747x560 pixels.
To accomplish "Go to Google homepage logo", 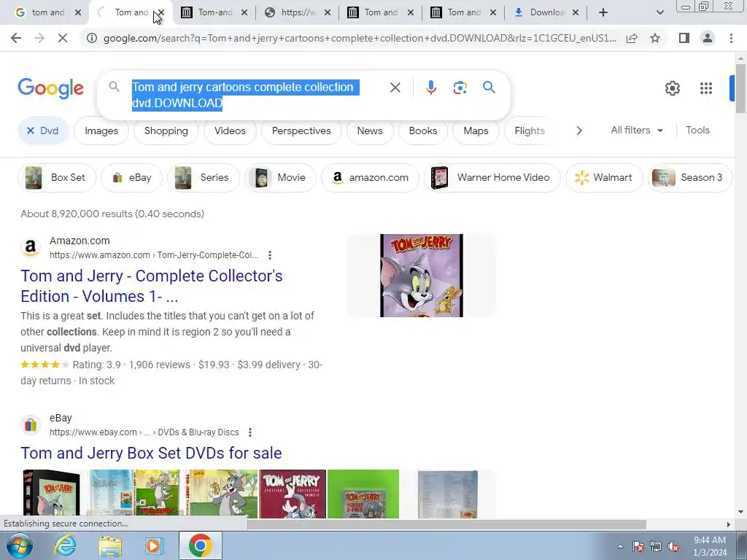I will click(50, 88).
